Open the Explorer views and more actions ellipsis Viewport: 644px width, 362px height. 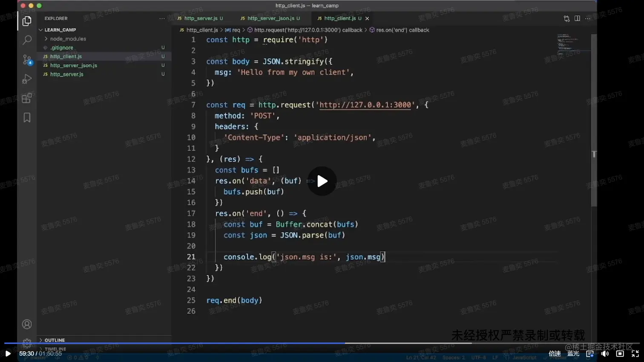tap(162, 19)
